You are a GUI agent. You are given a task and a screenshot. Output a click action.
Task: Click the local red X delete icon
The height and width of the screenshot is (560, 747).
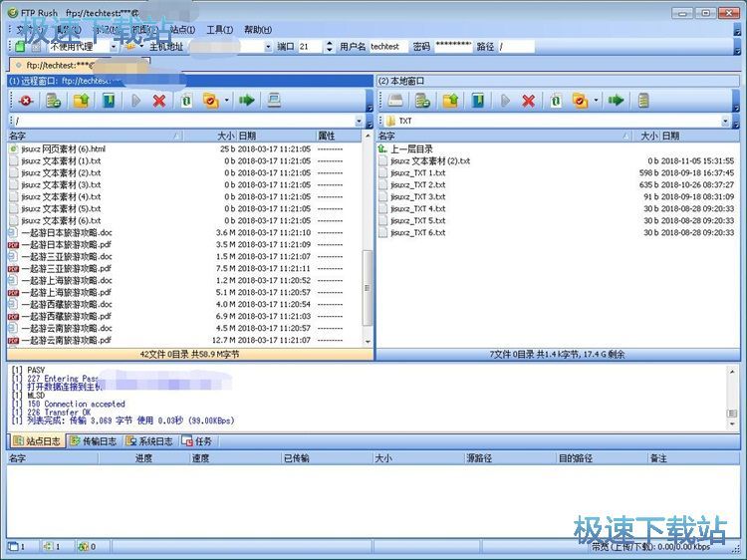pos(528,101)
